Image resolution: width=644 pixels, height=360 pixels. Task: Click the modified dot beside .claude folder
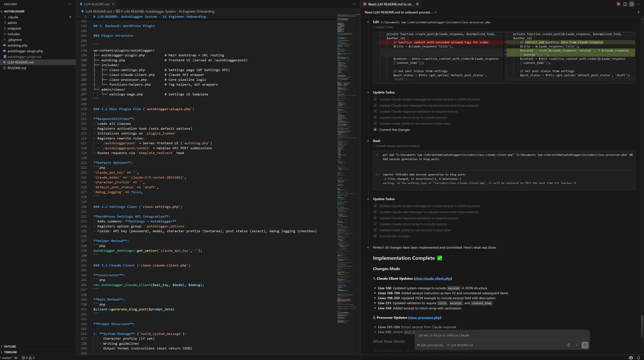pos(70,17)
